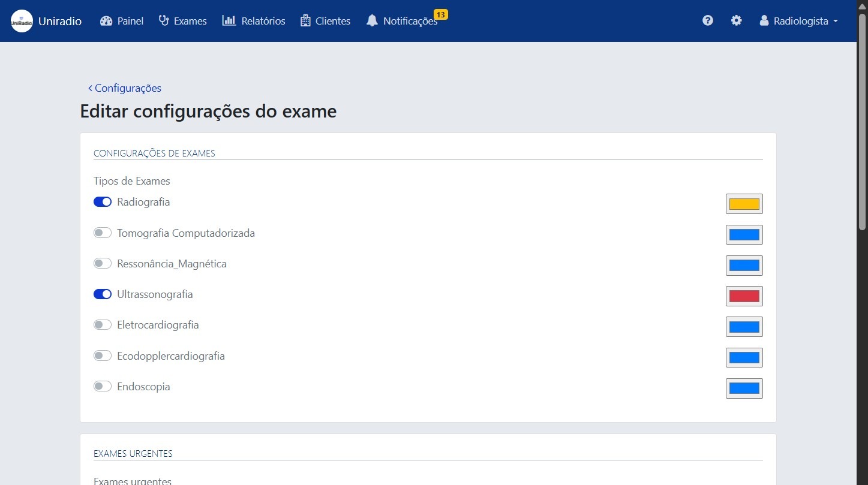This screenshot has height=485, width=868.
Task: Click the help question mark icon
Action: click(x=708, y=20)
